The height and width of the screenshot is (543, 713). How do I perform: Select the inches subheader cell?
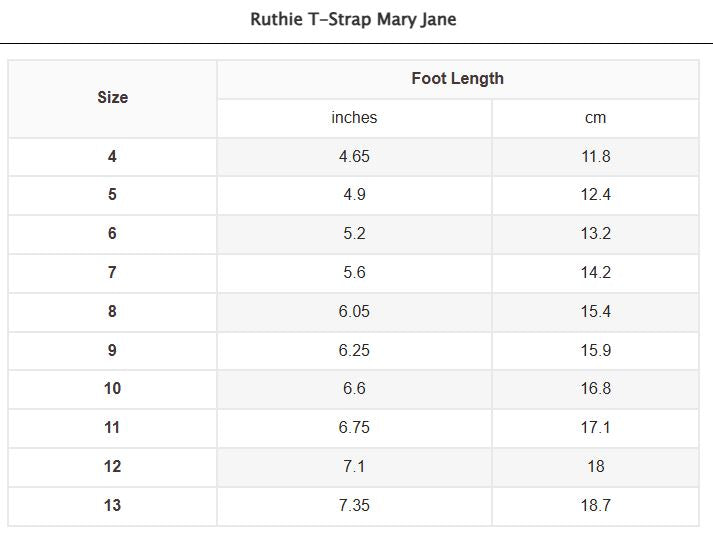click(354, 118)
